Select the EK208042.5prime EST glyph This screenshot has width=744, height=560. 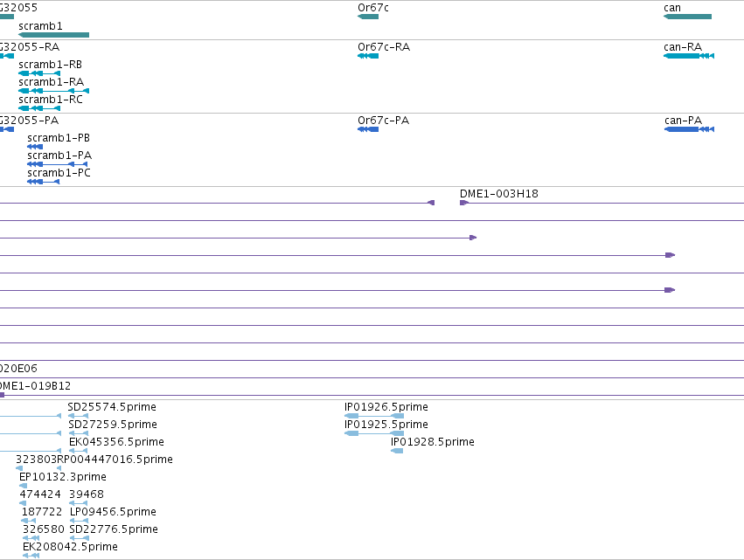click(x=31, y=556)
